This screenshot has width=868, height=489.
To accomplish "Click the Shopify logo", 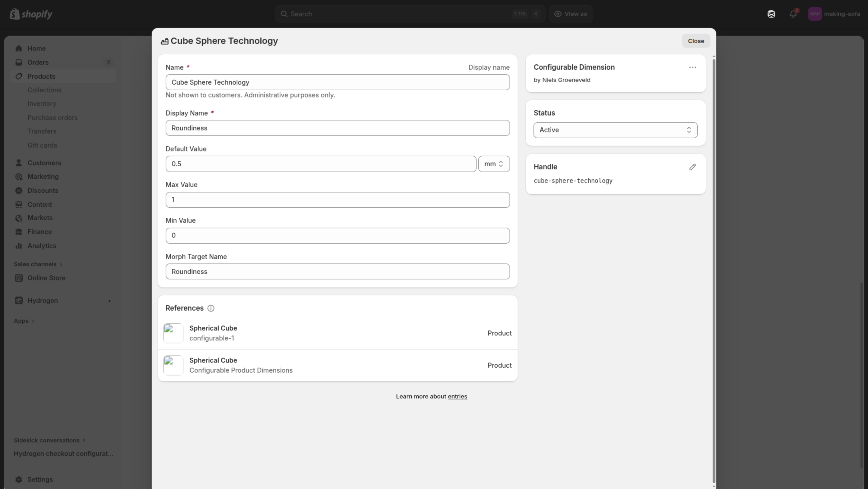I will click(31, 14).
